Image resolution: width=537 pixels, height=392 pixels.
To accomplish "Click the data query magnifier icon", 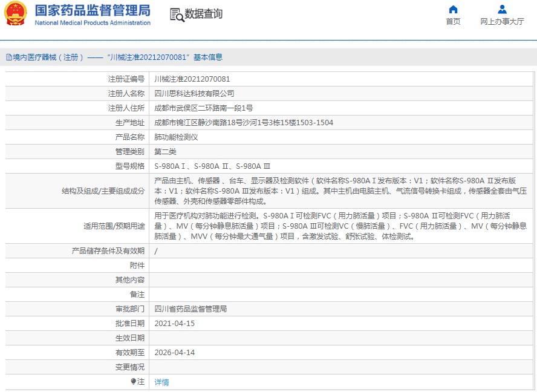I will point(177,15).
